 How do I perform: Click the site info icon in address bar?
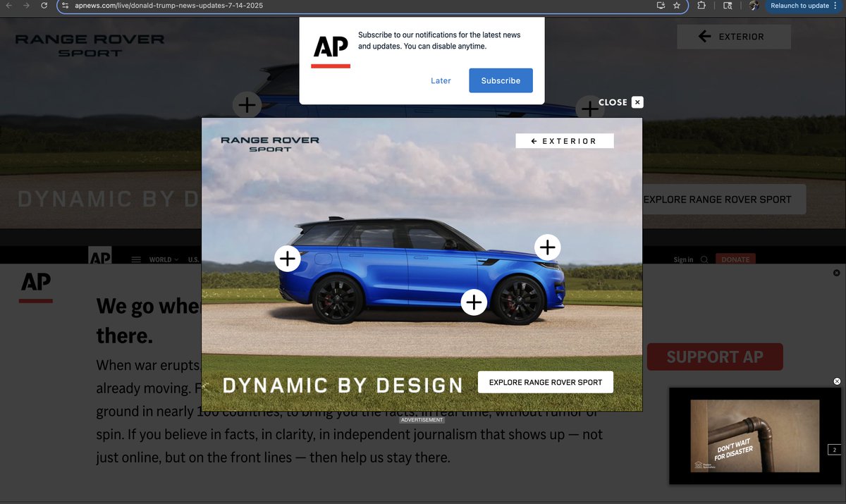click(65, 6)
